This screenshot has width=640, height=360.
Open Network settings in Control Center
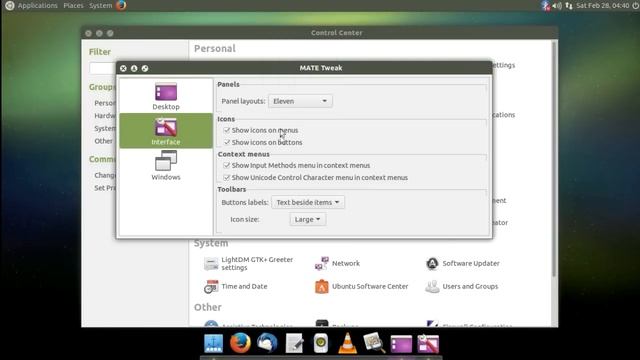tap(337, 264)
